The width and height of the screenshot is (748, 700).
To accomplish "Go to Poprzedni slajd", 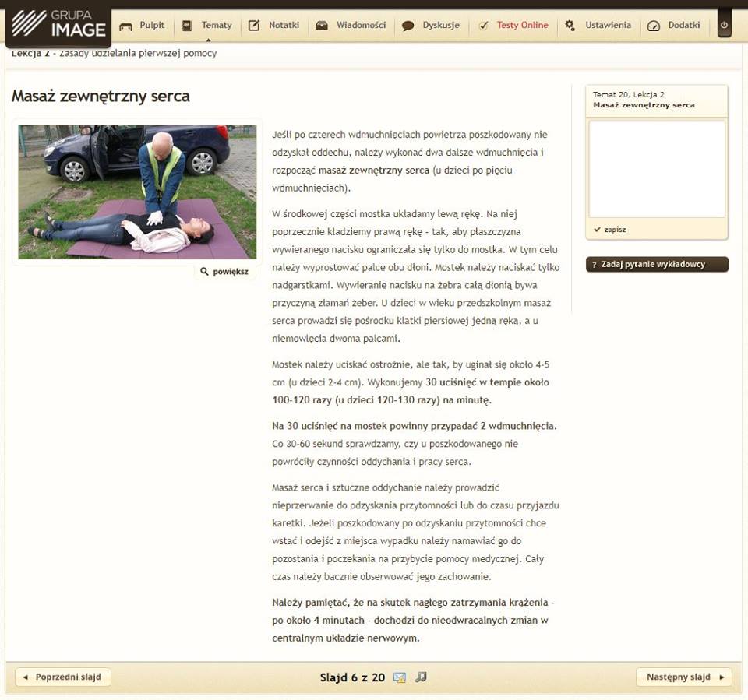I will (63, 677).
